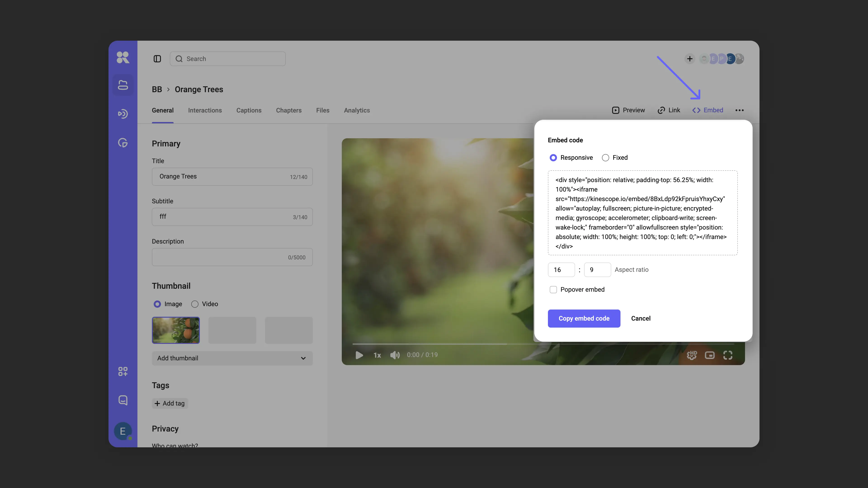The width and height of the screenshot is (868, 488).
Task: Open the three-dots more options menu
Action: 739,110
